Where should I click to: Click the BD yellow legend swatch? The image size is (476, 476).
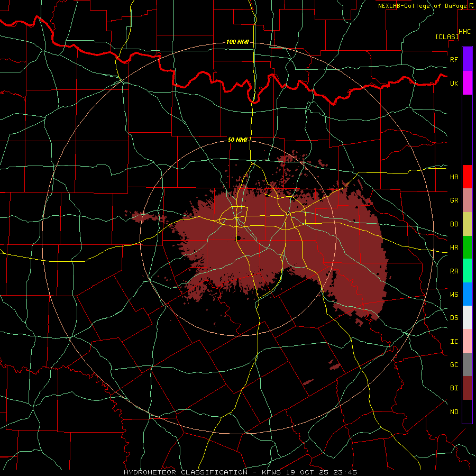click(x=467, y=224)
